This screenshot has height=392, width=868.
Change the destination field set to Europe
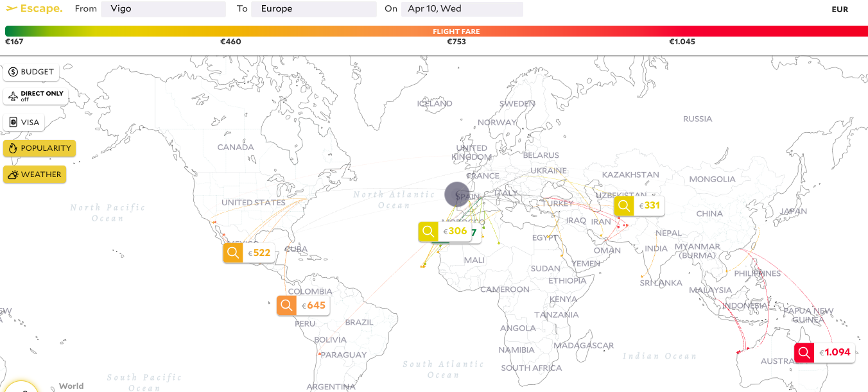pyautogui.click(x=313, y=9)
